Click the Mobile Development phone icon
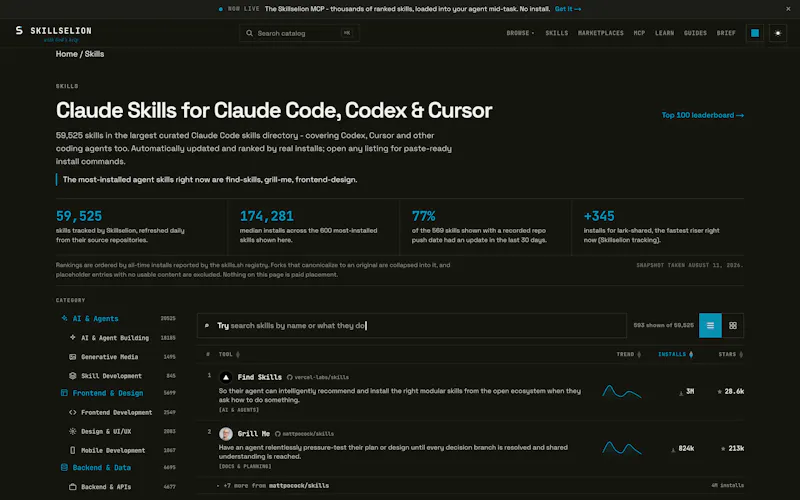The image size is (800, 500). pyautogui.click(x=72, y=450)
